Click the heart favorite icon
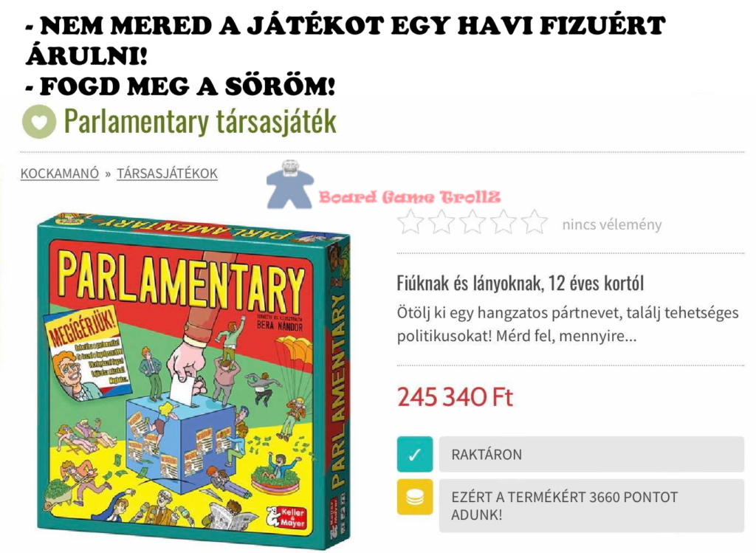Image resolution: width=756 pixels, height=553 pixels. pos(39,122)
